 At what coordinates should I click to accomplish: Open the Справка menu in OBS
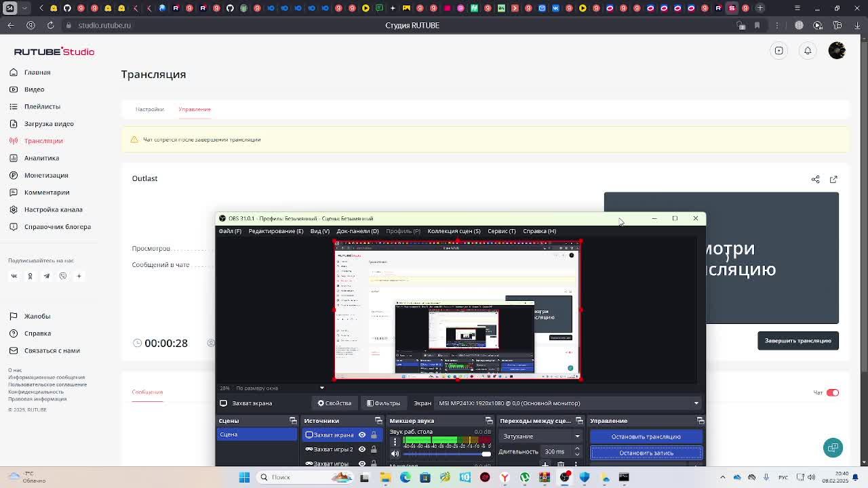[x=540, y=231]
